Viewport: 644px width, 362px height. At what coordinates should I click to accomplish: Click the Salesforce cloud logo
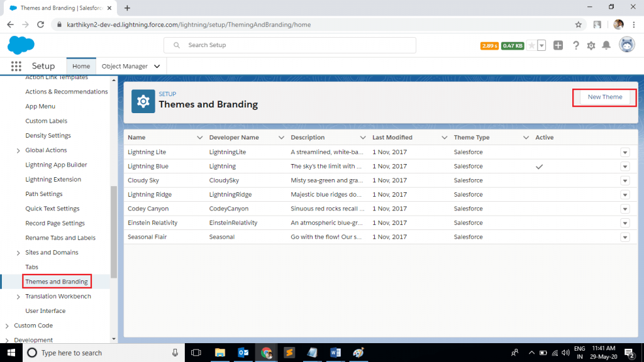click(x=21, y=45)
